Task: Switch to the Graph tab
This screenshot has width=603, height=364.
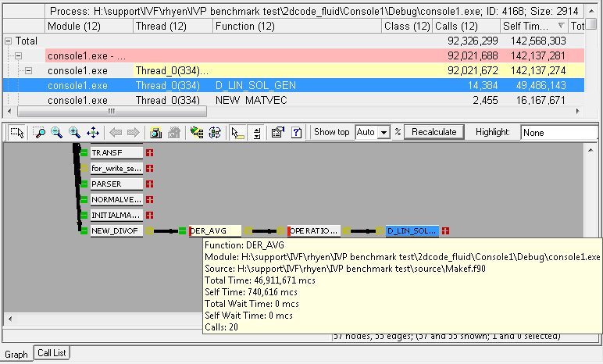Action: pos(16,354)
